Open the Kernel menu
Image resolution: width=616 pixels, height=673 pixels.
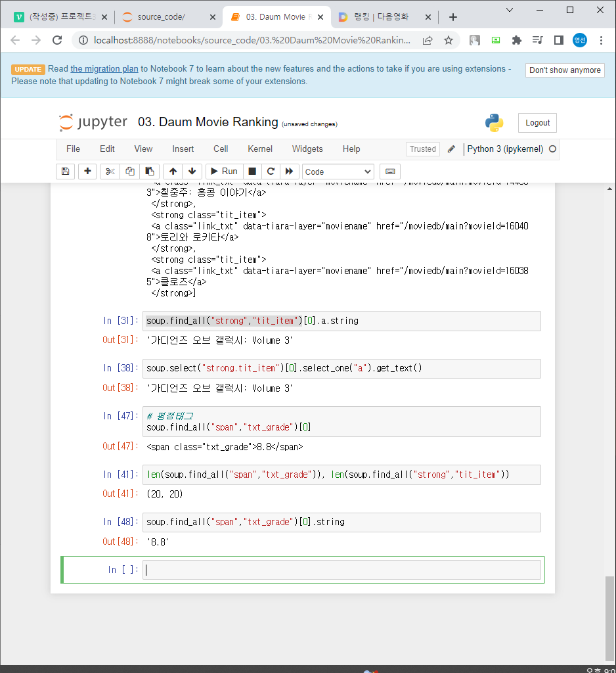click(260, 149)
